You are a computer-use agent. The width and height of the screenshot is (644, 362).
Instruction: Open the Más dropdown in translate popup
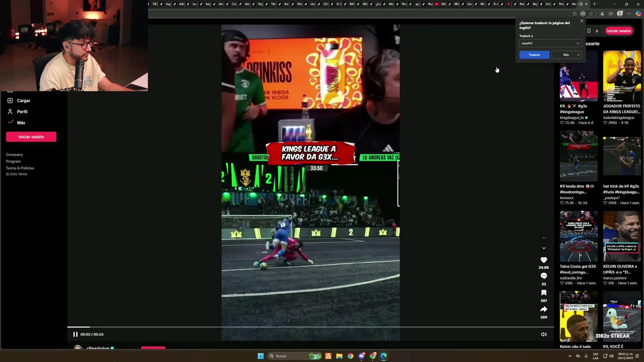[567, 55]
